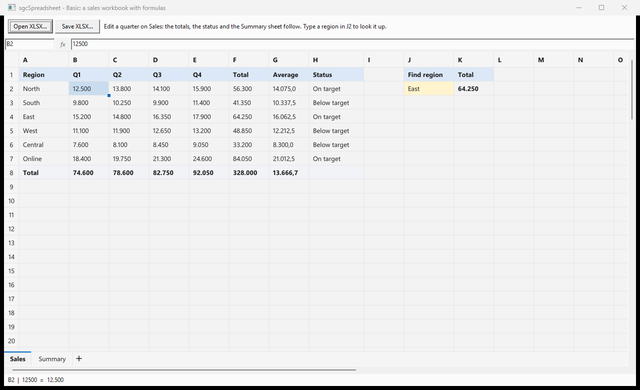Viewport: 640px width, 390px height.
Task: Click the bold Total label in row 8
Action: coord(44,173)
